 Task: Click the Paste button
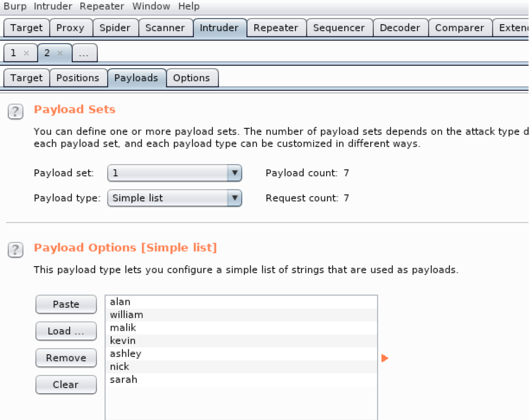(x=66, y=305)
